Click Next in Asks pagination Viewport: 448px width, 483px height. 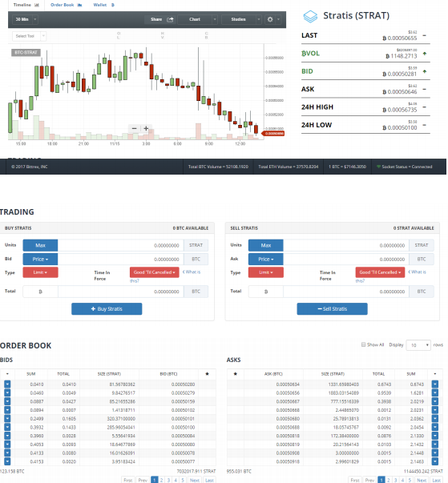coord(422,480)
